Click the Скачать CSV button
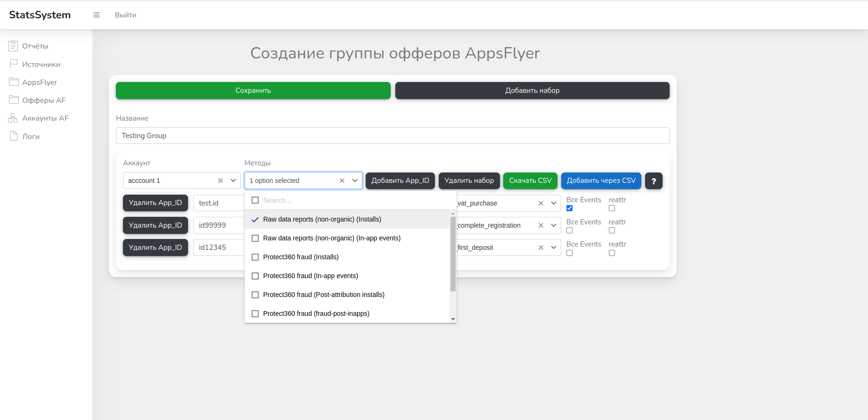Image resolution: width=868 pixels, height=420 pixels. click(530, 181)
